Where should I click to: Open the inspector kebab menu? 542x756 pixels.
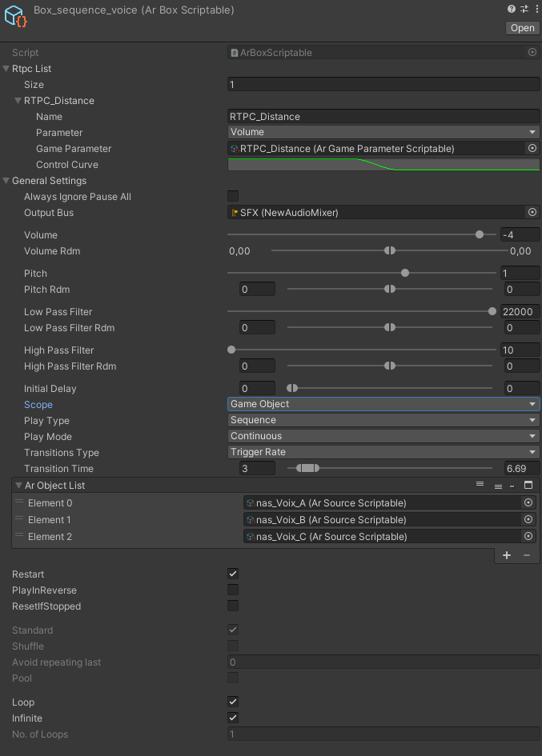click(536, 9)
